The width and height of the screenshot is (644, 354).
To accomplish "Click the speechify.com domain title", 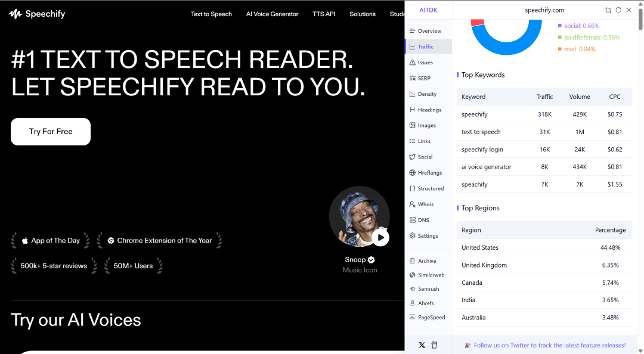I will click(544, 10).
